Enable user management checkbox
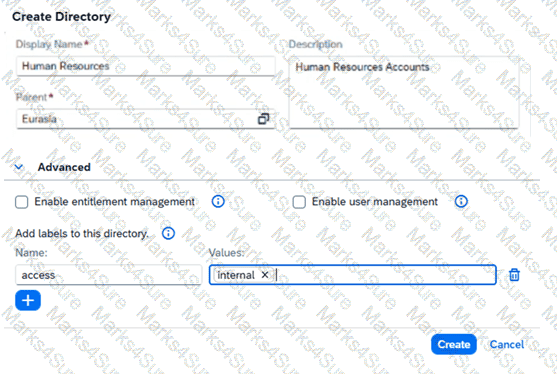 [x=299, y=202]
